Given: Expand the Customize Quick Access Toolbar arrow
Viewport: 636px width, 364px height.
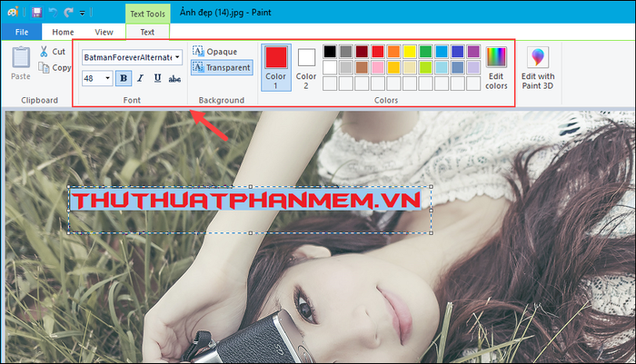Looking at the screenshot, I should click(83, 13).
